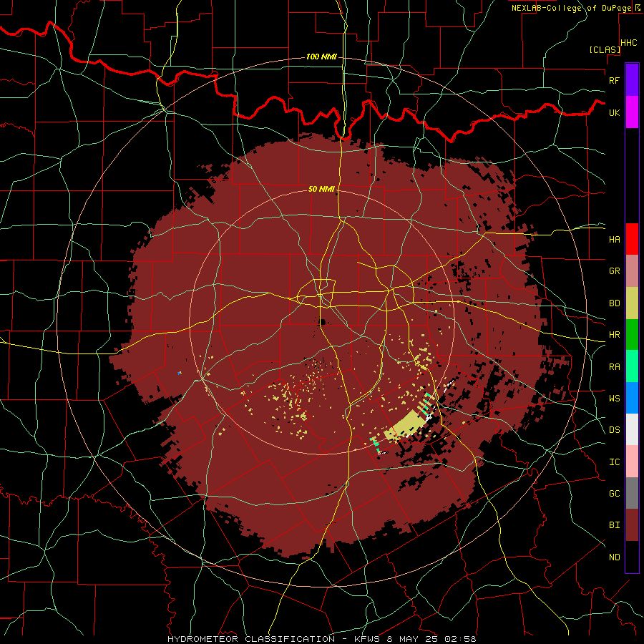The image size is (644, 644).
Task: Click the ND legend label
Action: (614, 557)
